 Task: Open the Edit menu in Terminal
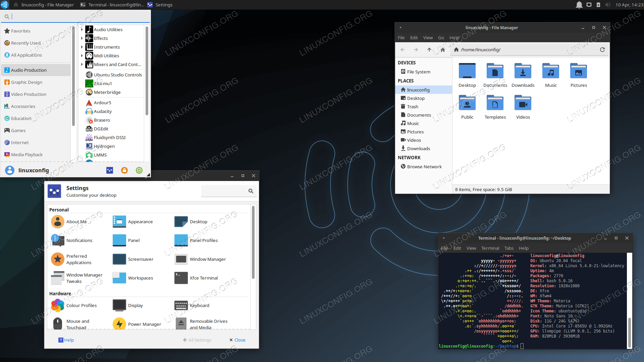(x=457, y=248)
